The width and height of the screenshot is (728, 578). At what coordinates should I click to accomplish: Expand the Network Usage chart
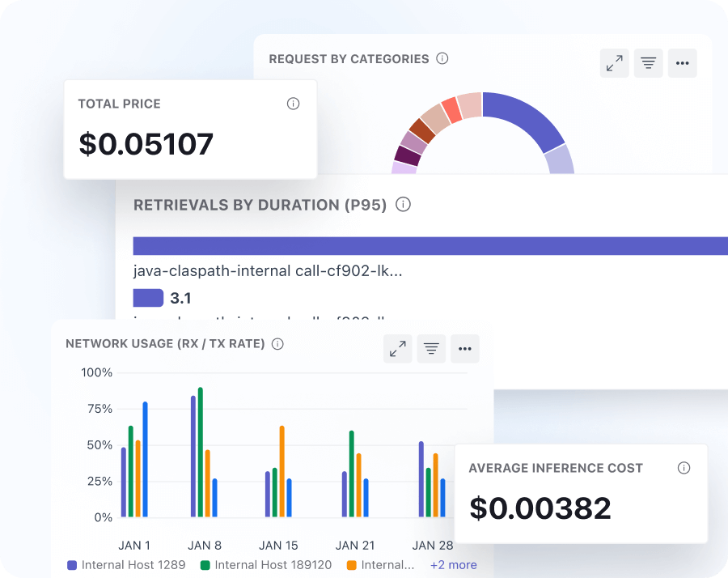[x=398, y=348]
